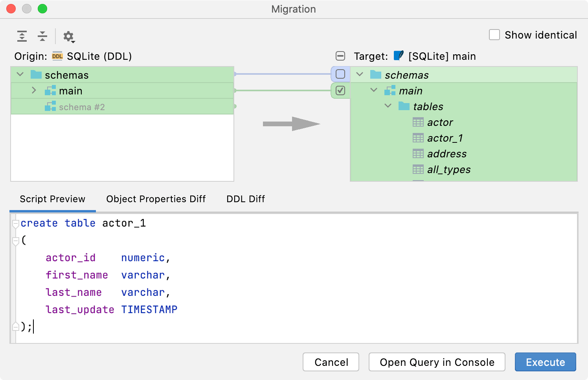588x380 pixels.
Task: Click the SQLite target data source icon
Action: coord(398,56)
